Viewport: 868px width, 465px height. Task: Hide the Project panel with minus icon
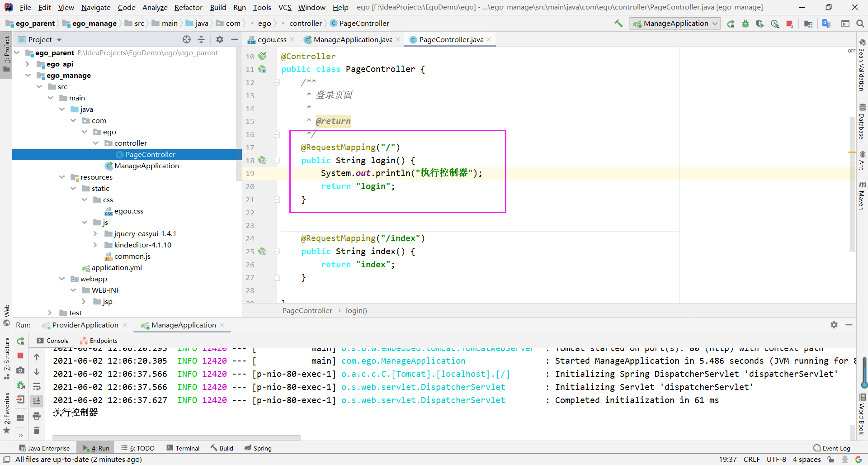point(234,40)
